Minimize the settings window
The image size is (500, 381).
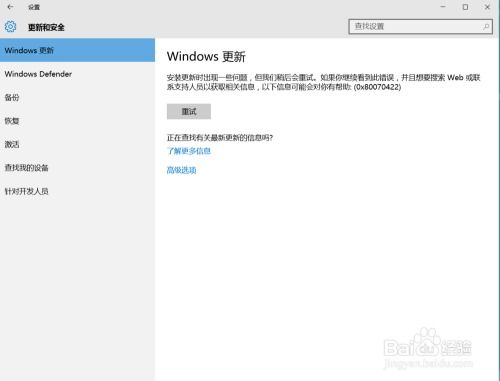[x=443, y=7]
